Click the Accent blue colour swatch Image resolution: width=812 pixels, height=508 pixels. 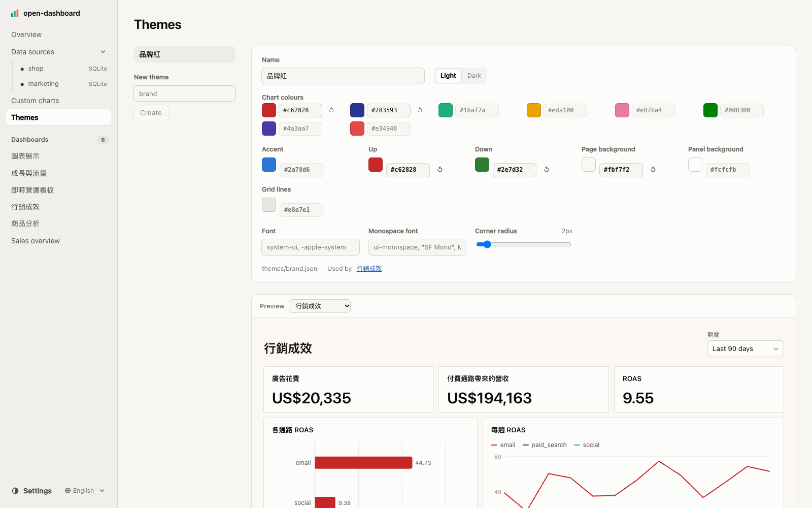[x=269, y=165]
